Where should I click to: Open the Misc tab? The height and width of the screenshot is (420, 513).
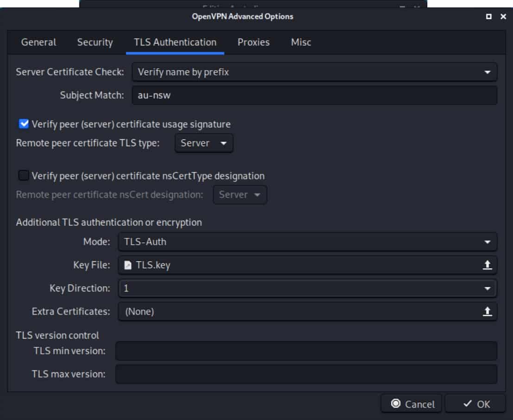pyautogui.click(x=301, y=42)
